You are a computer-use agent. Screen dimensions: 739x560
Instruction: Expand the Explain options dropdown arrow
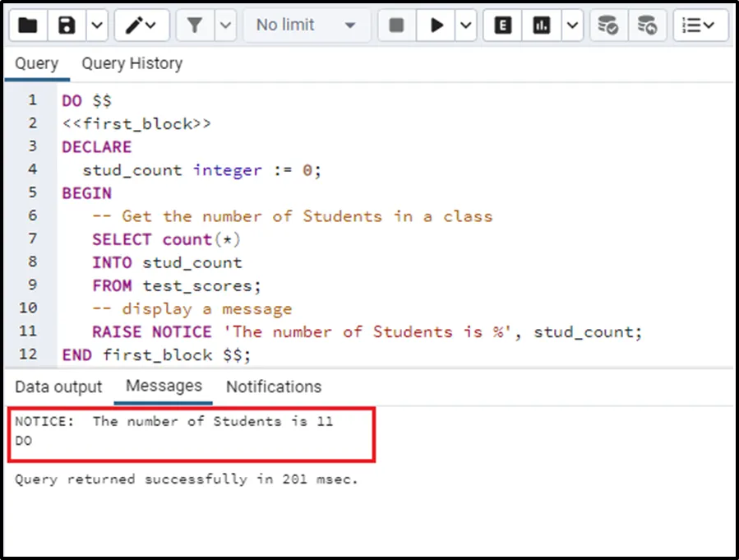click(572, 25)
